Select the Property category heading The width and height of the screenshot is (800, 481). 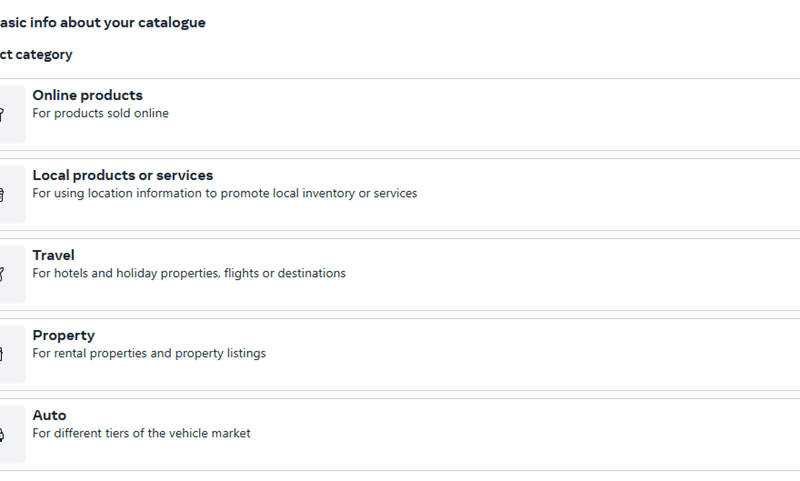[64, 336]
